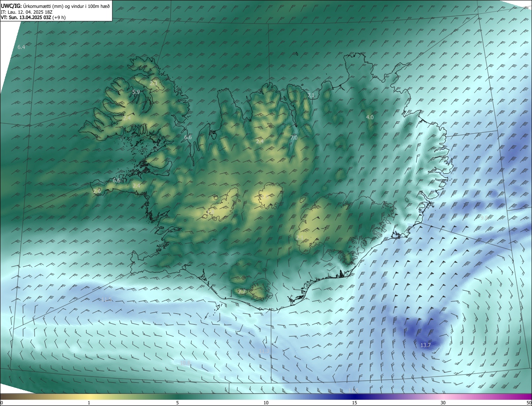The image size is (532, 406).
Task: Select the 11.3 value south of Iceland
Action: [265, 351]
